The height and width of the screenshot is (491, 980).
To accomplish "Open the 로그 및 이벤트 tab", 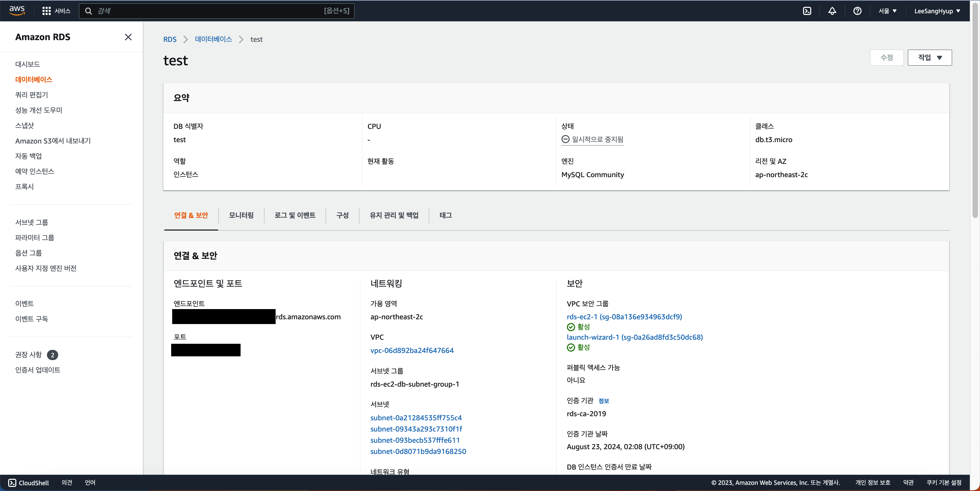I will (x=295, y=216).
